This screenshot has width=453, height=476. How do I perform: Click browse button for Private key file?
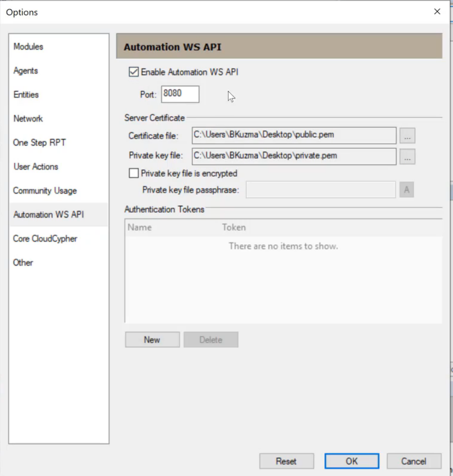[407, 157]
